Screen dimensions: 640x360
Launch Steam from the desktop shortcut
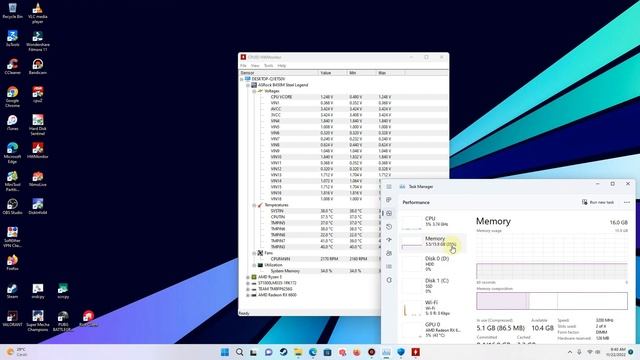point(12,291)
